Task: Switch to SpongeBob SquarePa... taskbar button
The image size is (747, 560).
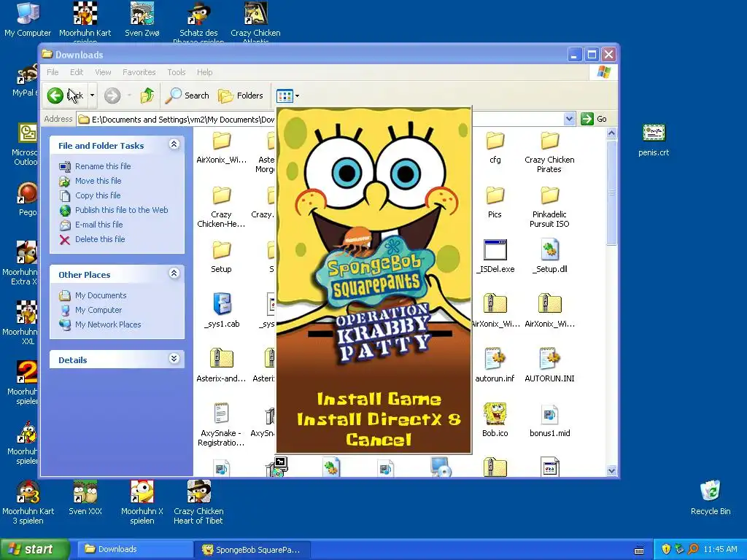Action: 252,550
